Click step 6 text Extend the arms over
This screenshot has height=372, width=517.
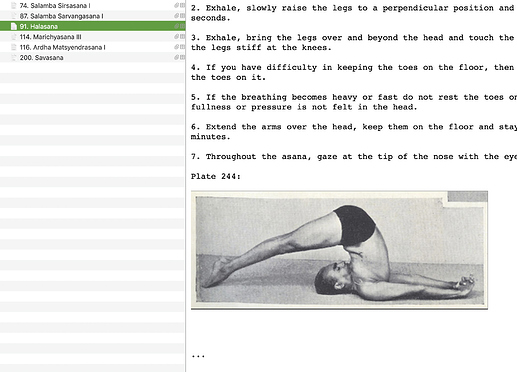click(354, 132)
